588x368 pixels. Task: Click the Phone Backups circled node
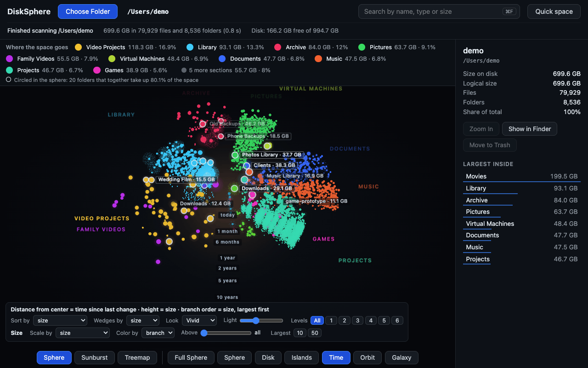[x=221, y=136]
